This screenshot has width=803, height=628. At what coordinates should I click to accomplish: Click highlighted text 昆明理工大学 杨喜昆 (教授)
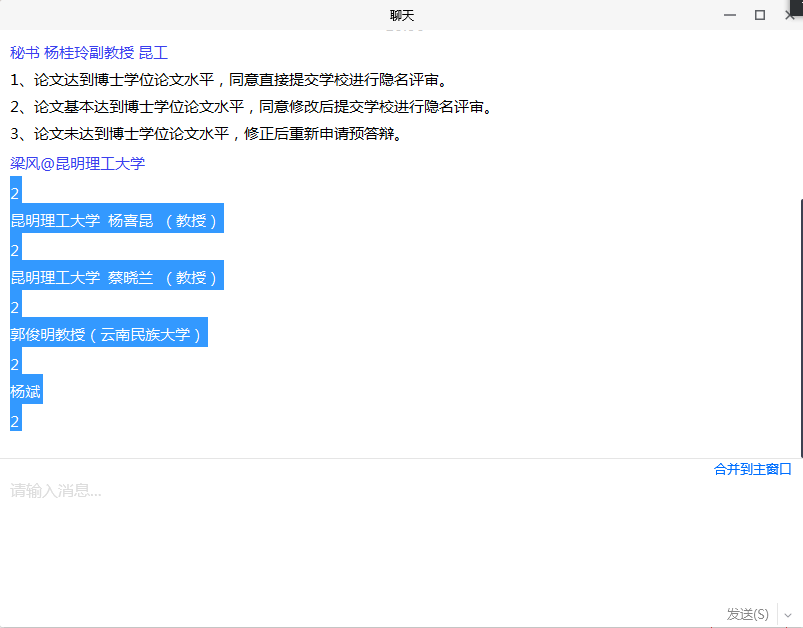tap(117, 220)
